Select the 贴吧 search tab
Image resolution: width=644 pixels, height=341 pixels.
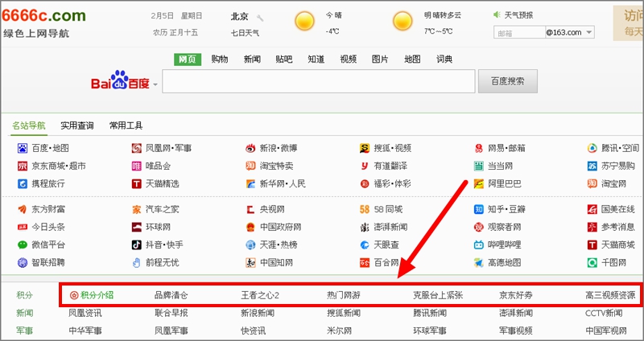[x=284, y=59]
